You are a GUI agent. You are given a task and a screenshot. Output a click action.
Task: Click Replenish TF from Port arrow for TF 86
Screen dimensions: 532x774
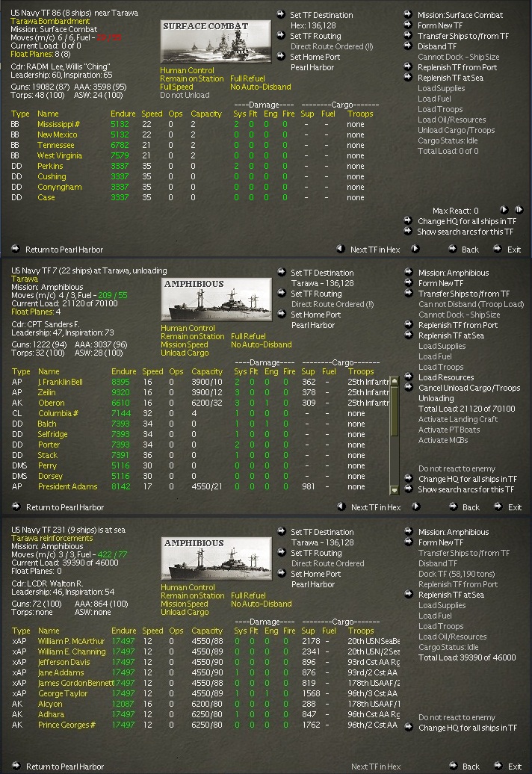408,66
